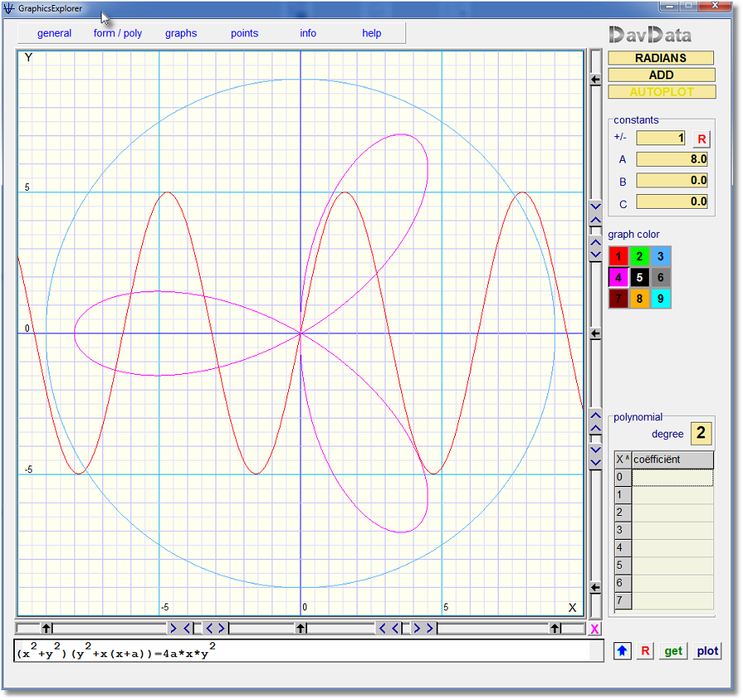
Task: Select magenta graph color 4
Action: pyautogui.click(x=618, y=277)
